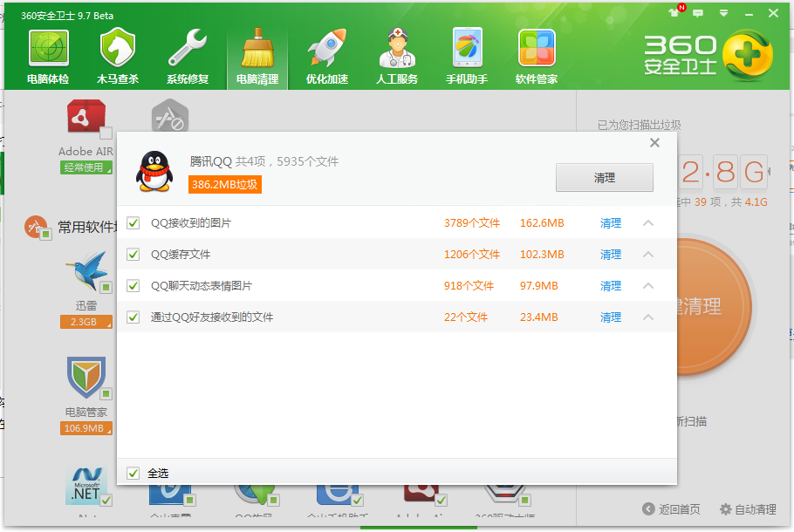Expand the QQ接收到的图片 row chevron
Image resolution: width=794 pixels, height=532 pixels.
[648, 222]
